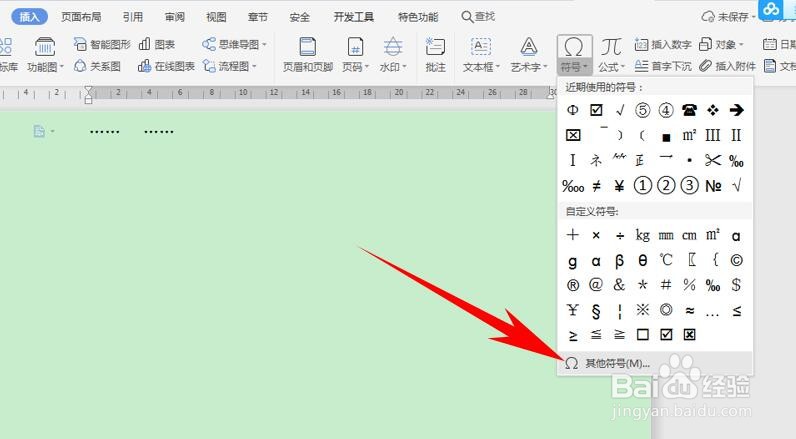Image resolution: width=796 pixels, height=439 pixels.
Task: Insert the @ symbol
Action: click(596, 285)
